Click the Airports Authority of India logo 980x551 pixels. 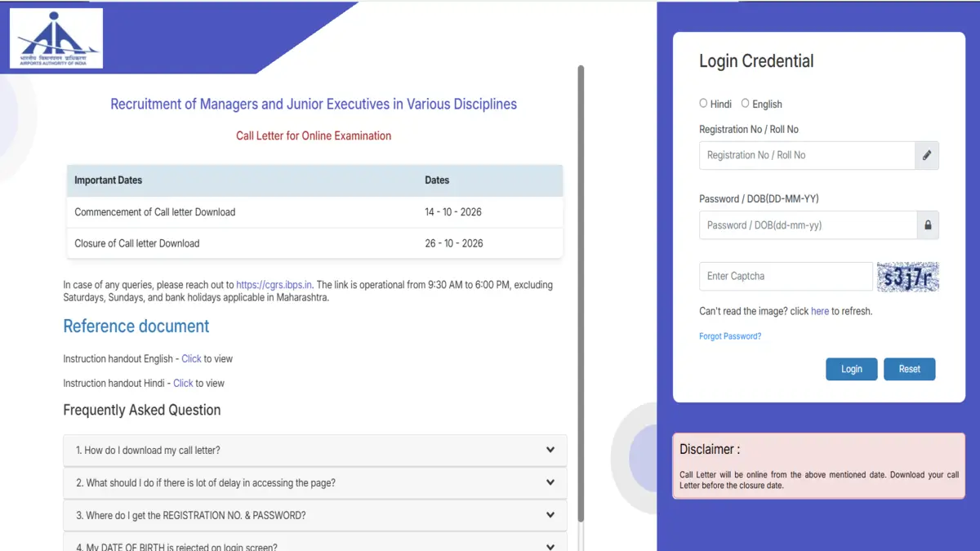56,38
